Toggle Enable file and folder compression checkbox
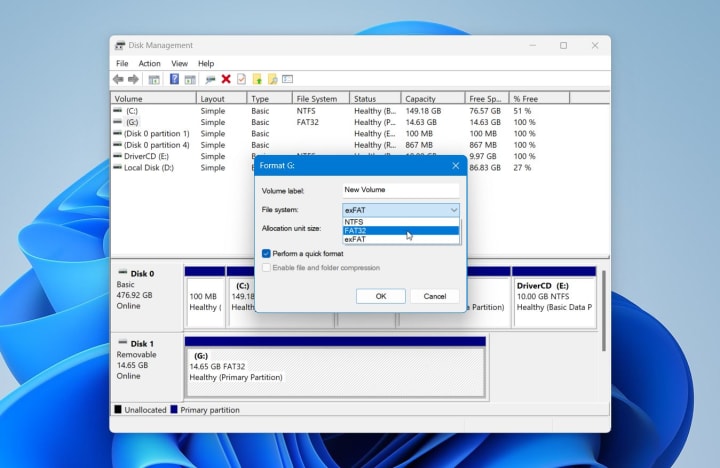 266,268
